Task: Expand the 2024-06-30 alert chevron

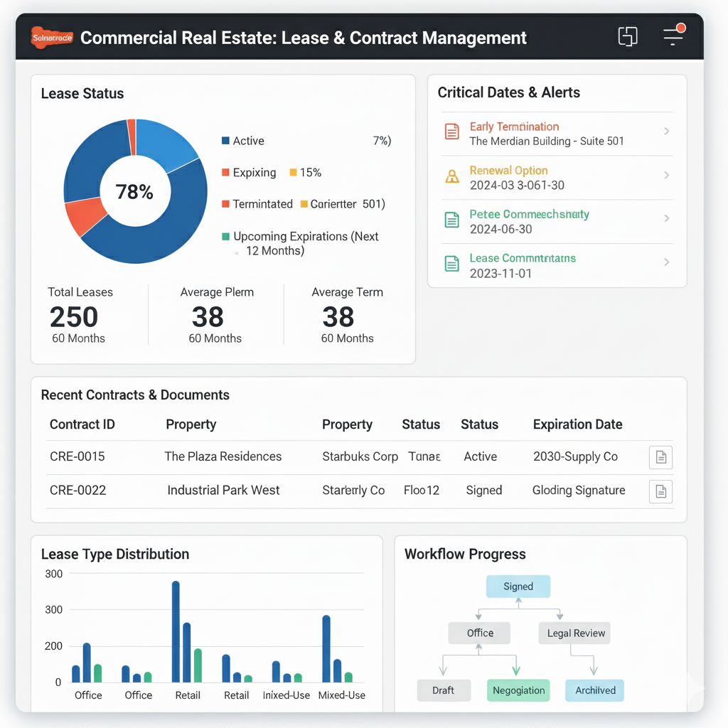Action: [666, 218]
